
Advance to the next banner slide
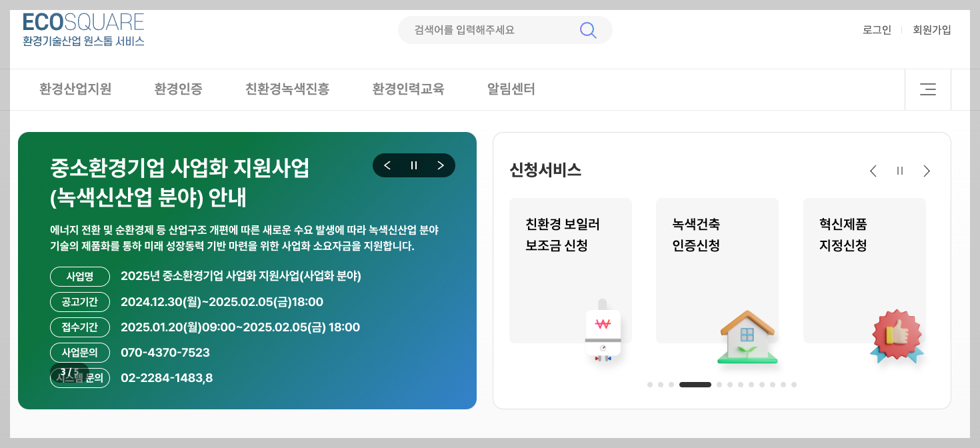[439, 165]
